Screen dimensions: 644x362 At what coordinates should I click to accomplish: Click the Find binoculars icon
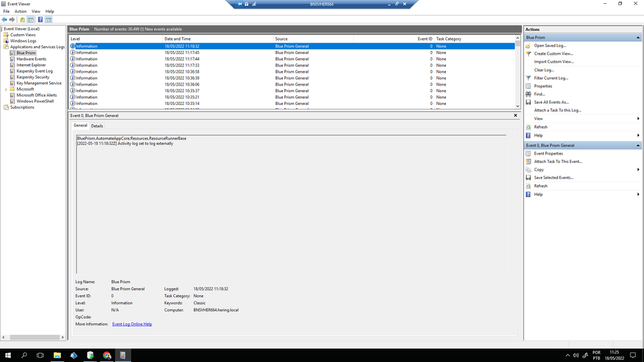coord(529,94)
